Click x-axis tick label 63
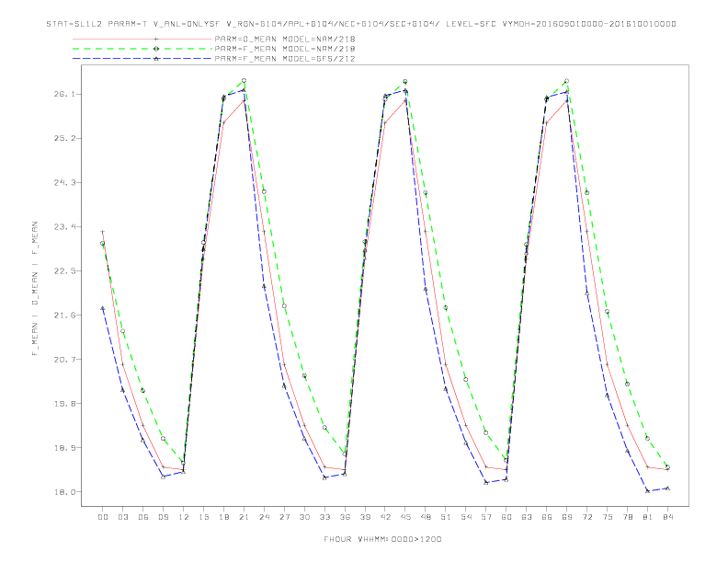Viewport: 728px width, 563px height. 527,517
